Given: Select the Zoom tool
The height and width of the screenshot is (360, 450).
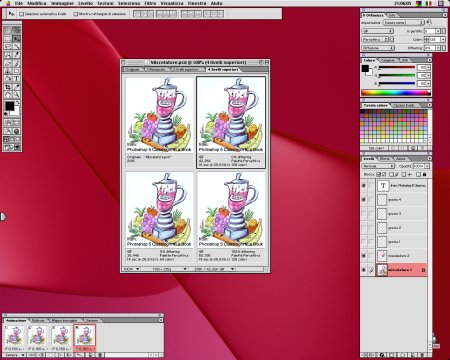Looking at the screenshot, I should (17, 94).
